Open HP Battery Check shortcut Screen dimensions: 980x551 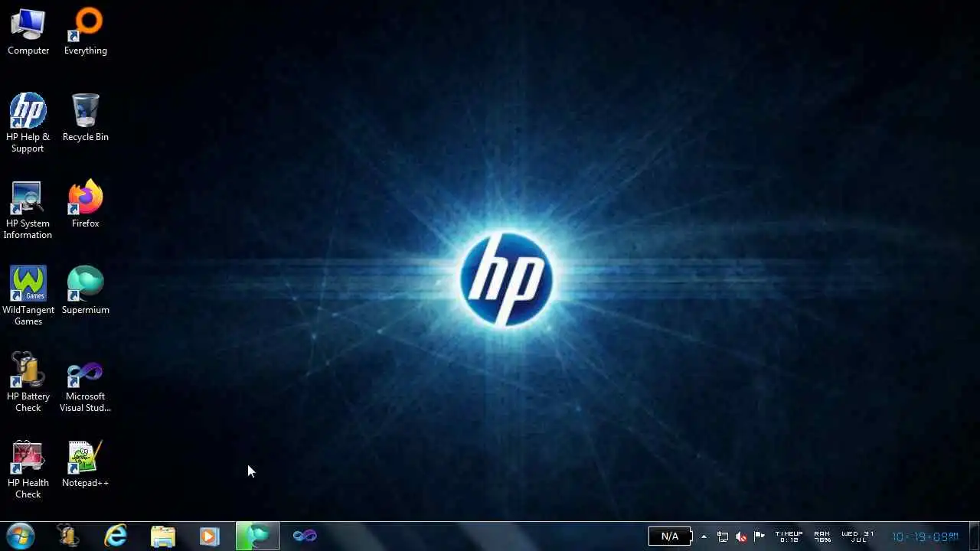[28, 383]
